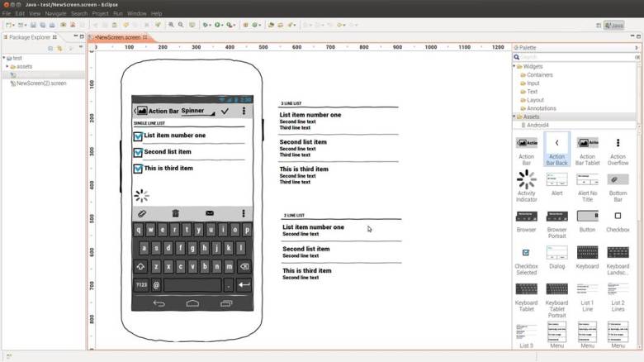
Task: Open the Navigate menu
Action: (x=56, y=14)
